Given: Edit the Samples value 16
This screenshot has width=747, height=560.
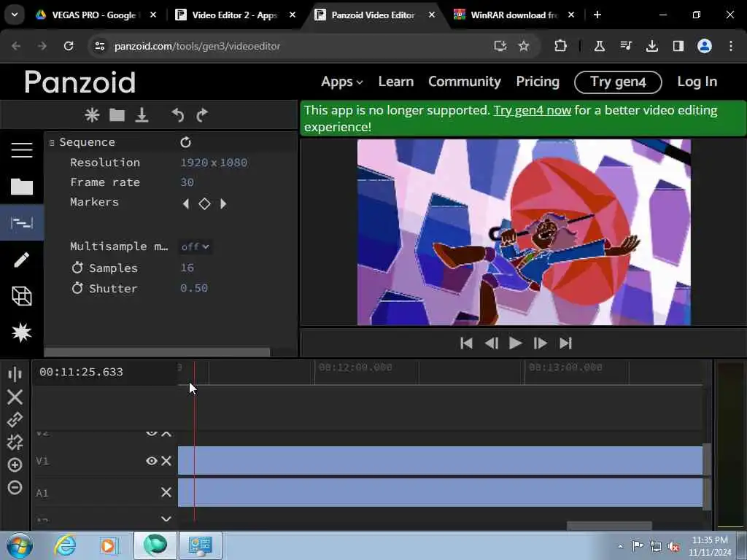Looking at the screenshot, I should [187, 268].
